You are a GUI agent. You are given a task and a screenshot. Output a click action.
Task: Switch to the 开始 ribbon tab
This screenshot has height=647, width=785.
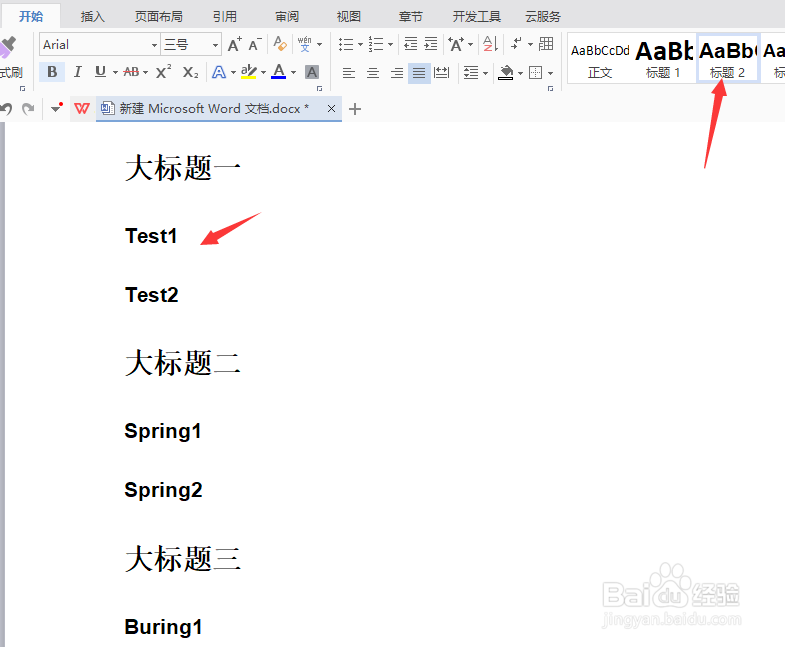tap(31, 17)
